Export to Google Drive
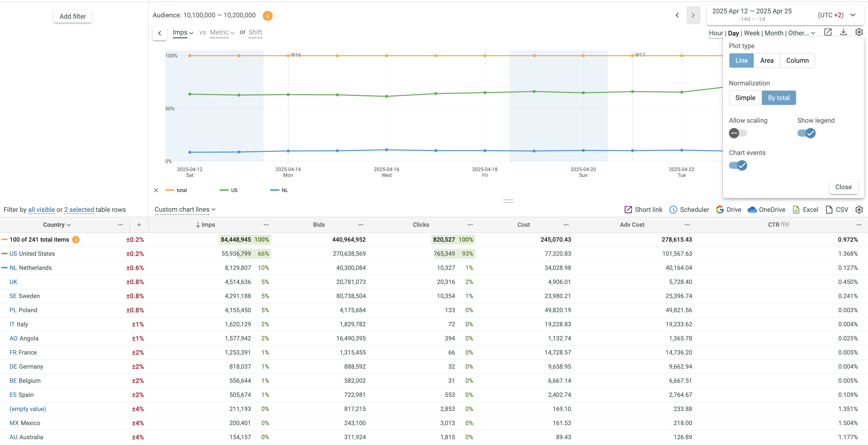The width and height of the screenshot is (868, 445). tap(728, 210)
